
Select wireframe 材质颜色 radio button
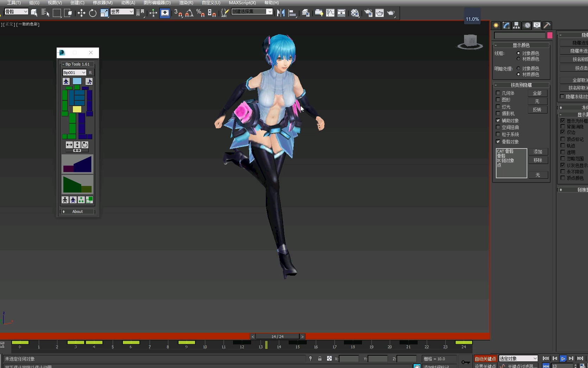tap(518, 59)
